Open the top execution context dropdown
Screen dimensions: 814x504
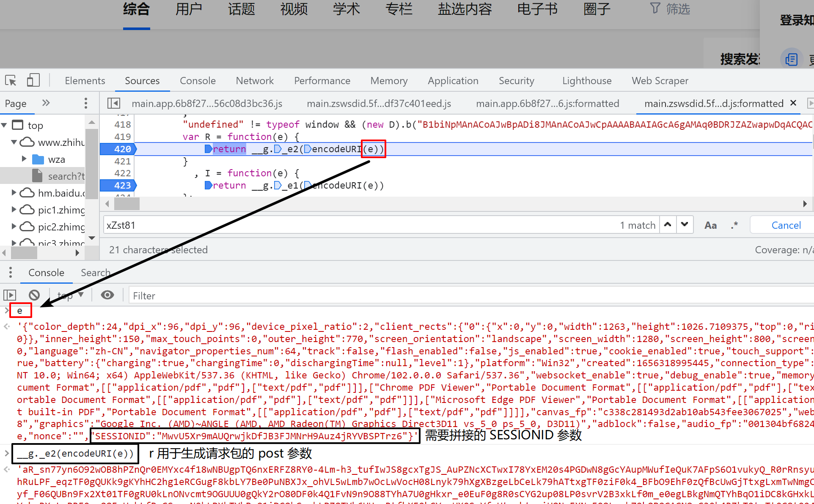pyautogui.click(x=70, y=295)
